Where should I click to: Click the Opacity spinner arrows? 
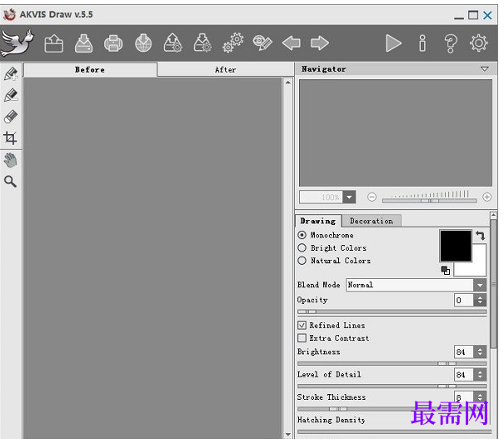[480, 300]
